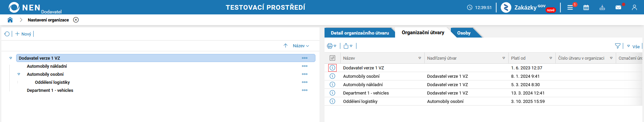Open more options for Automobily nákladní
This screenshot has height=122, width=644.
coord(305,66)
